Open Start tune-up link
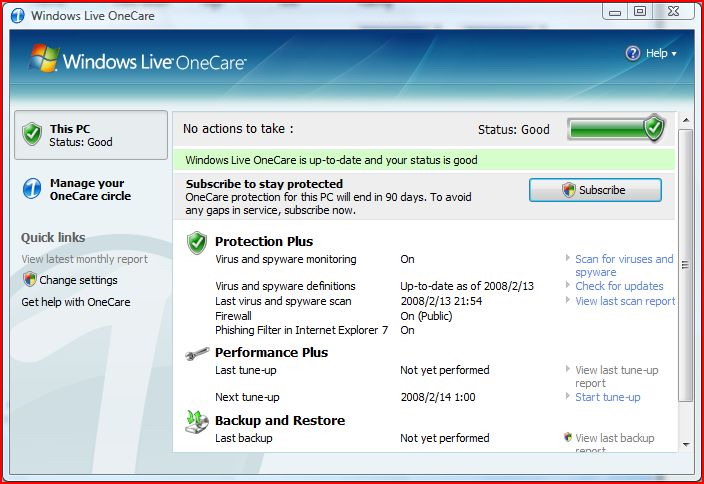The width and height of the screenshot is (704, 484). point(607,397)
